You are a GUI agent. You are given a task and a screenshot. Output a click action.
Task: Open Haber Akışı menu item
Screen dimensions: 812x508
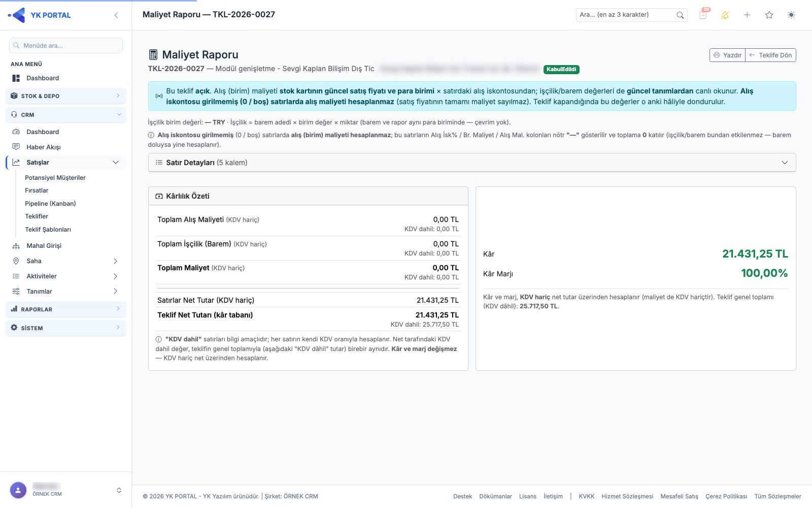44,147
